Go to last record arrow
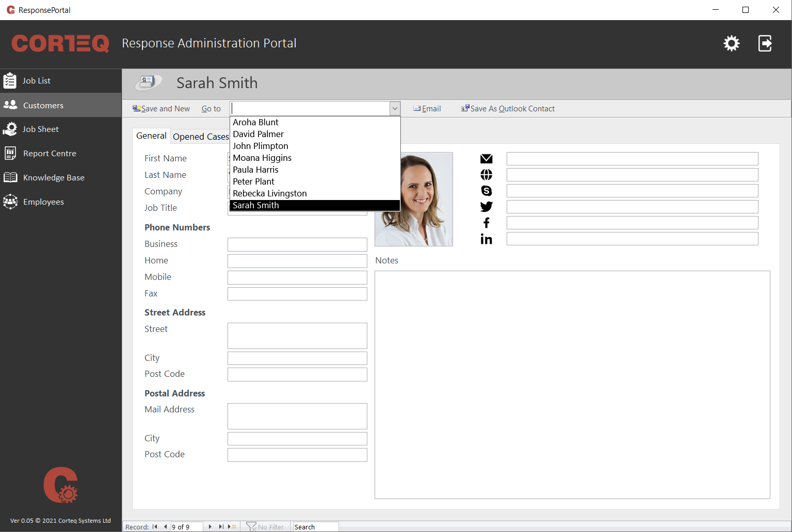792x532 pixels. [221, 527]
